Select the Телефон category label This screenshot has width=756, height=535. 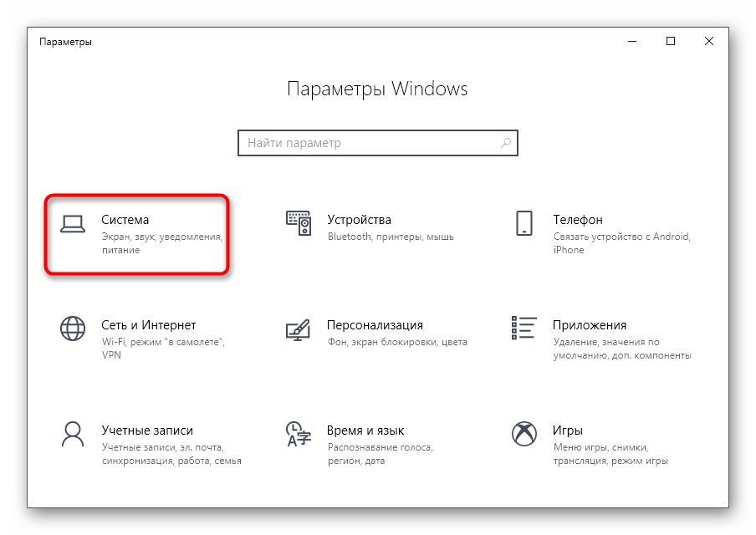point(578,220)
